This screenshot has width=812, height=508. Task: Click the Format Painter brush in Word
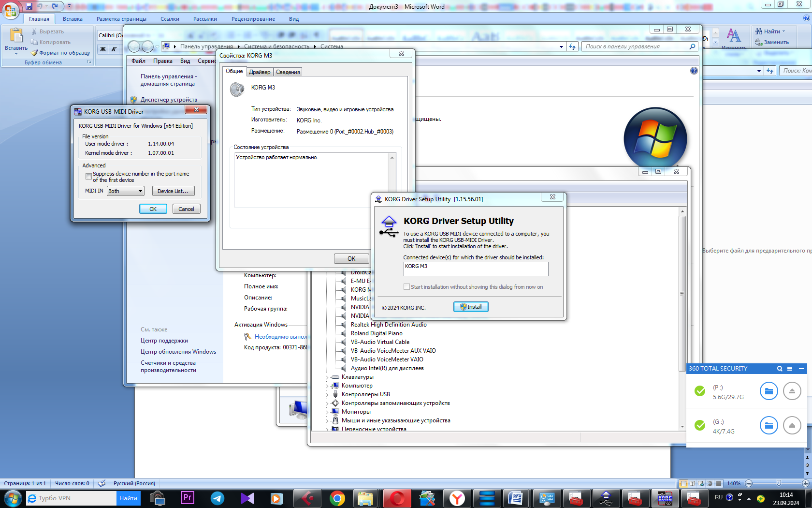(x=34, y=53)
